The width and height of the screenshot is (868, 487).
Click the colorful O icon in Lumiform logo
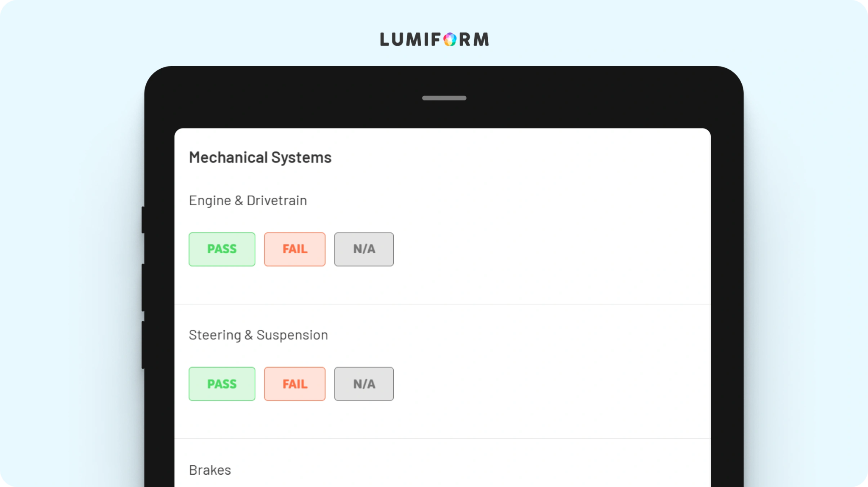pyautogui.click(x=450, y=39)
